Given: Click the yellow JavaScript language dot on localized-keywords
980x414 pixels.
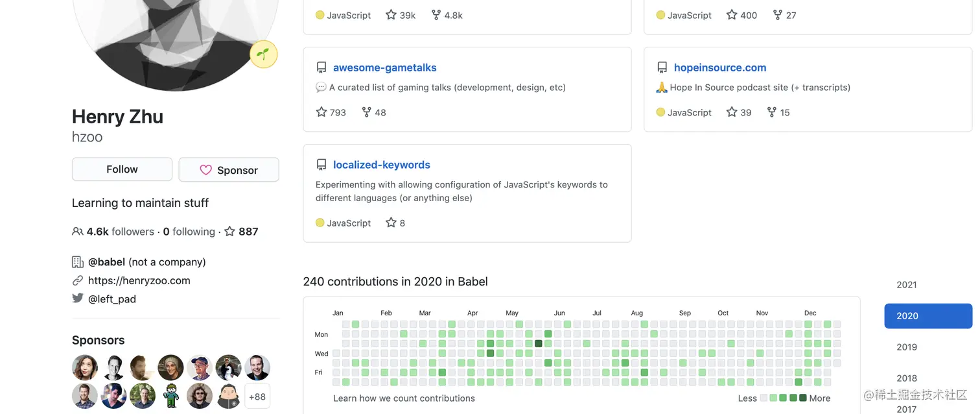Looking at the screenshot, I should (320, 223).
